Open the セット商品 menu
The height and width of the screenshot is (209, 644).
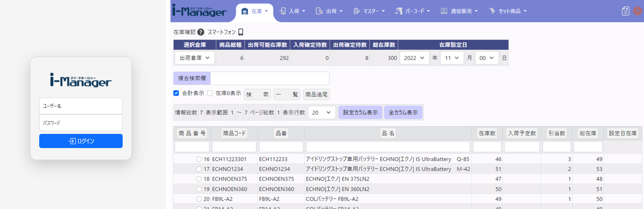(x=507, y=11)
